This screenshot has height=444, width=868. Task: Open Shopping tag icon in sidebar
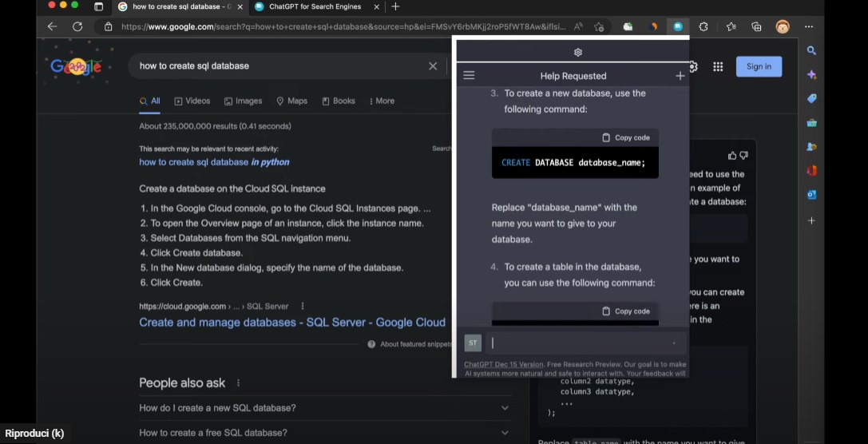[811, 98]
